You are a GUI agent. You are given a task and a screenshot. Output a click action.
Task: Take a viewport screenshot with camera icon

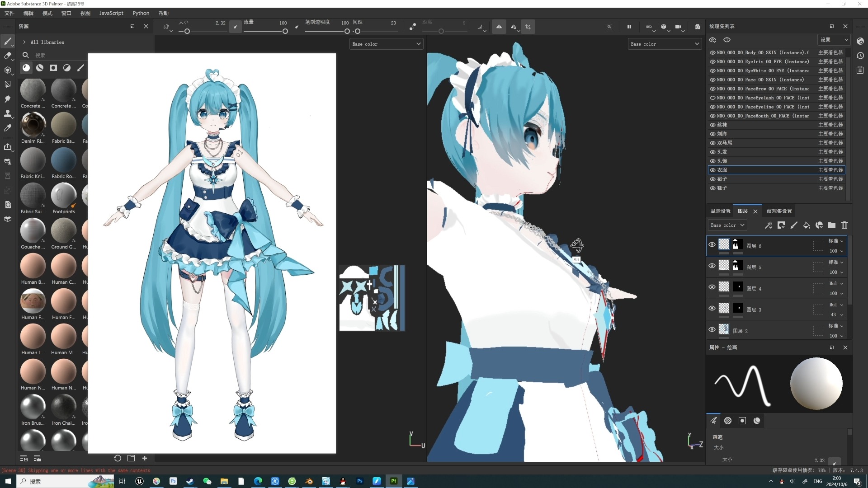click(x=698, y=27)
